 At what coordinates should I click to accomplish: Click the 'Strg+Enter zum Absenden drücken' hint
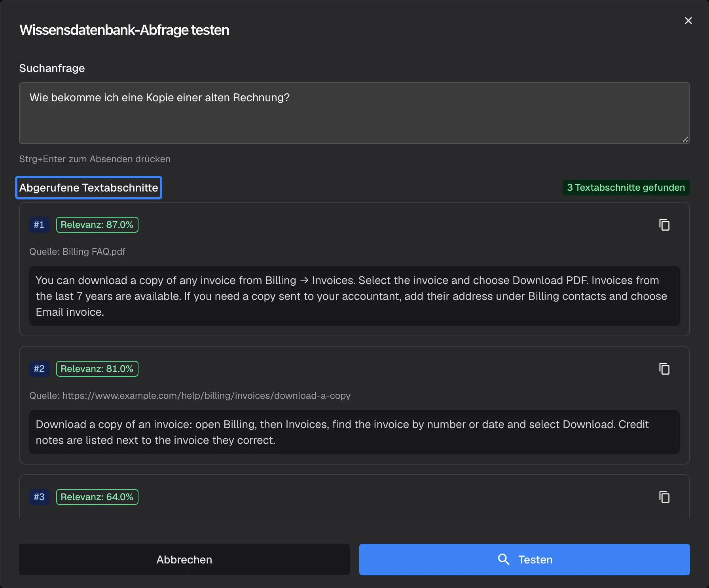tap(95, 159)
